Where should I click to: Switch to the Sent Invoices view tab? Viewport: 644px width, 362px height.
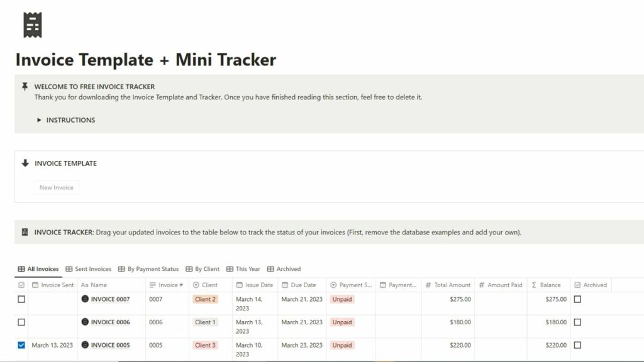[88, 269]
